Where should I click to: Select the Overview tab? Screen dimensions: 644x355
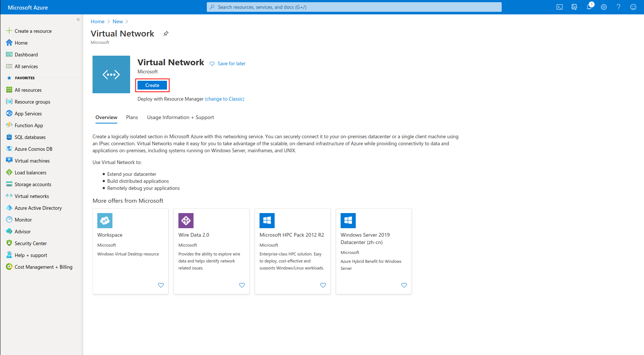pos(106,118)
